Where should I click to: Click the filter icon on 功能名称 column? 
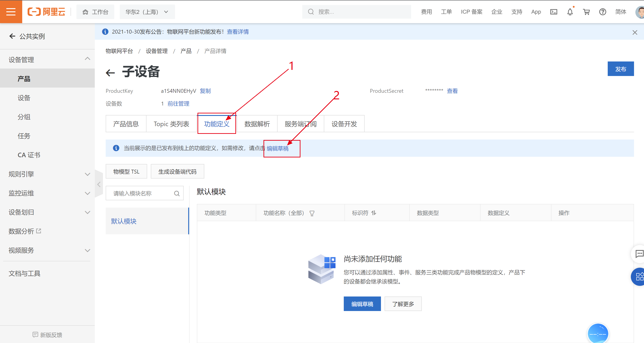312,213
